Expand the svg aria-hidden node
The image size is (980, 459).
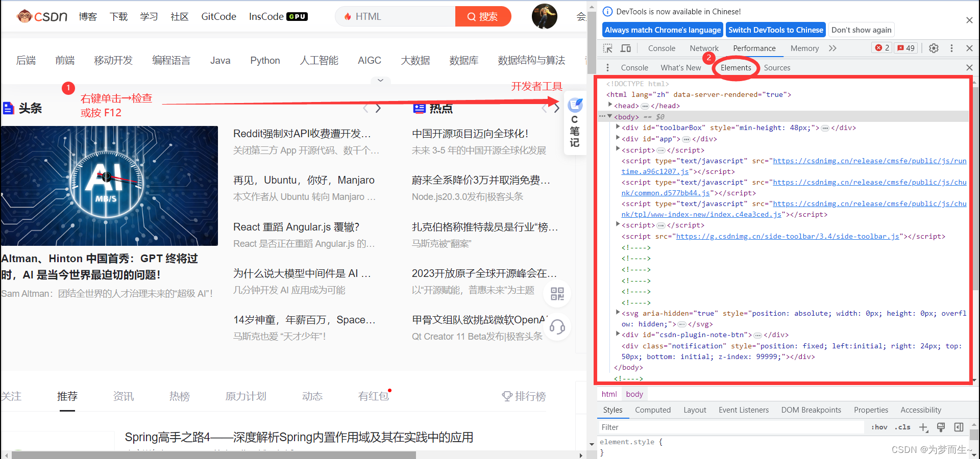point(618,313)
